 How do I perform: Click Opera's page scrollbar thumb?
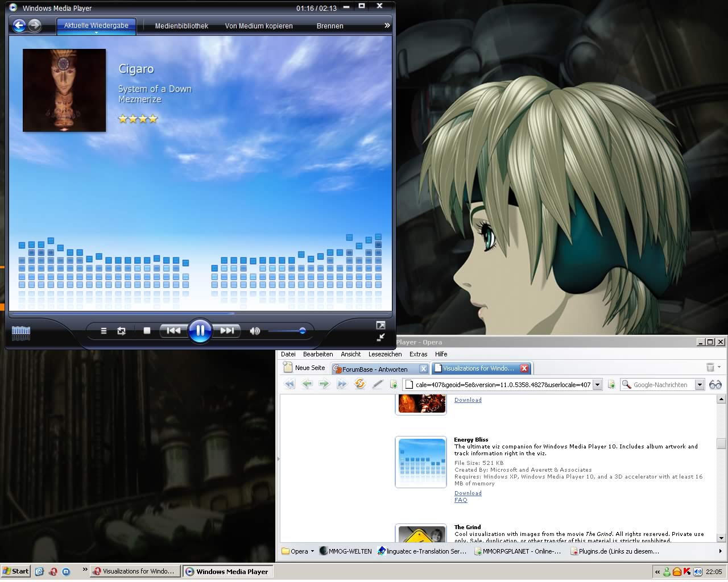(x=721, y=443)
